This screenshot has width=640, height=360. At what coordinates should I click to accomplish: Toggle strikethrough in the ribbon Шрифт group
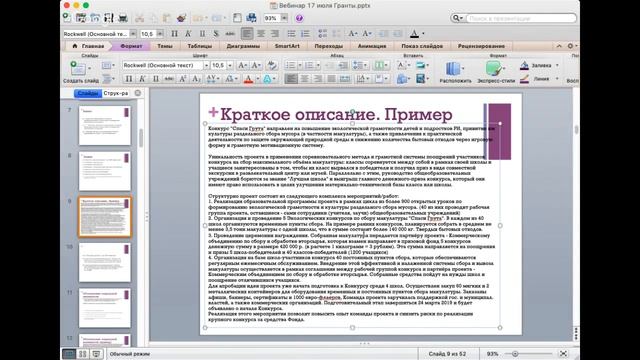pos(169,79)
